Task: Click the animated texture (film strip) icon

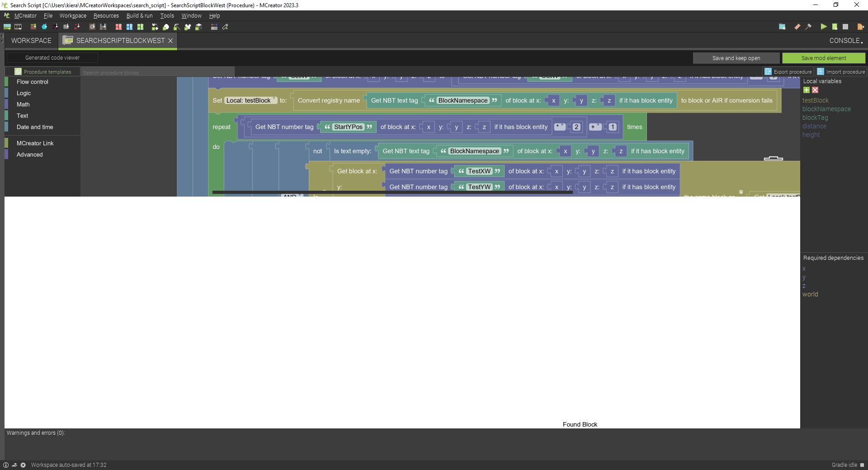Action: (18, 27)
